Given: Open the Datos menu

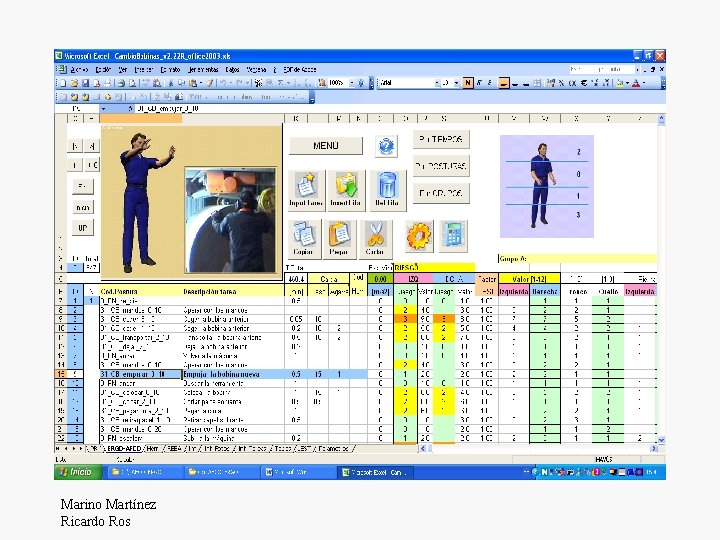Looking at the screenshot, I should coord(232,70).
